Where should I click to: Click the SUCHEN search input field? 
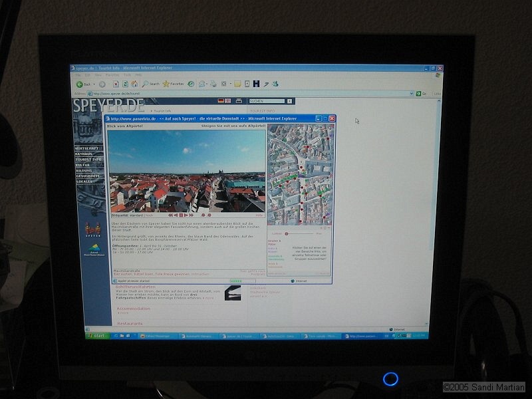pyautogui.click(x=267, y=101)
